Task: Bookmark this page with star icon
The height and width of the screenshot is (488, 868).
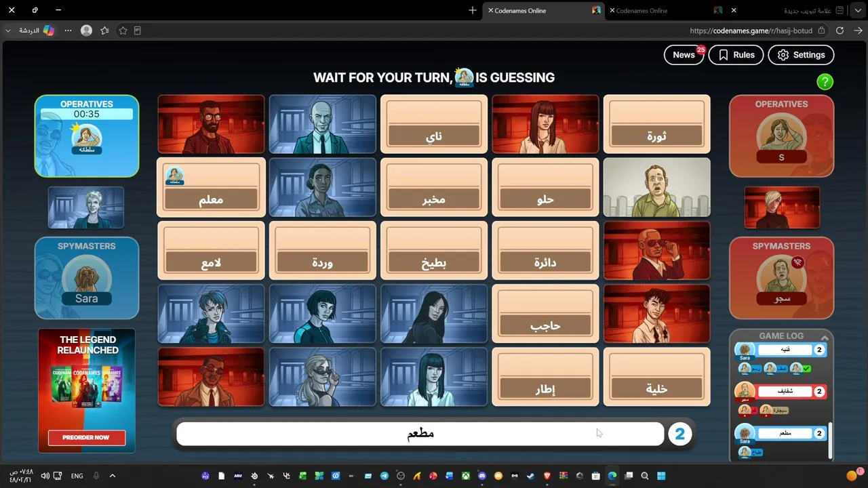Action: point(123,30)
